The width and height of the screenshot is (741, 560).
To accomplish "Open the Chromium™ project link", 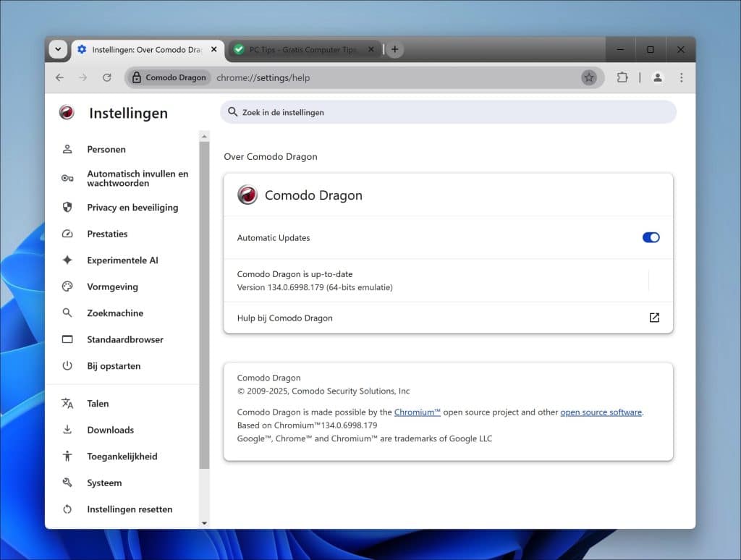I will 417,412.
